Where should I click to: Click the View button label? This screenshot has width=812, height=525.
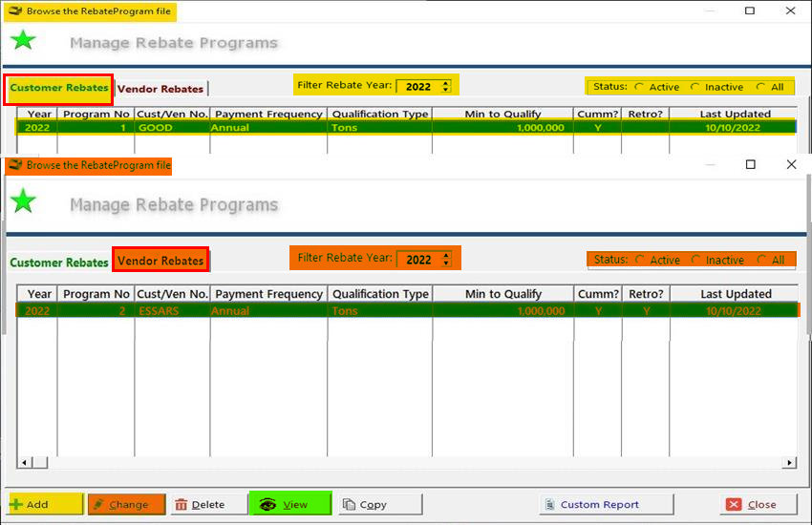point(295,504)
